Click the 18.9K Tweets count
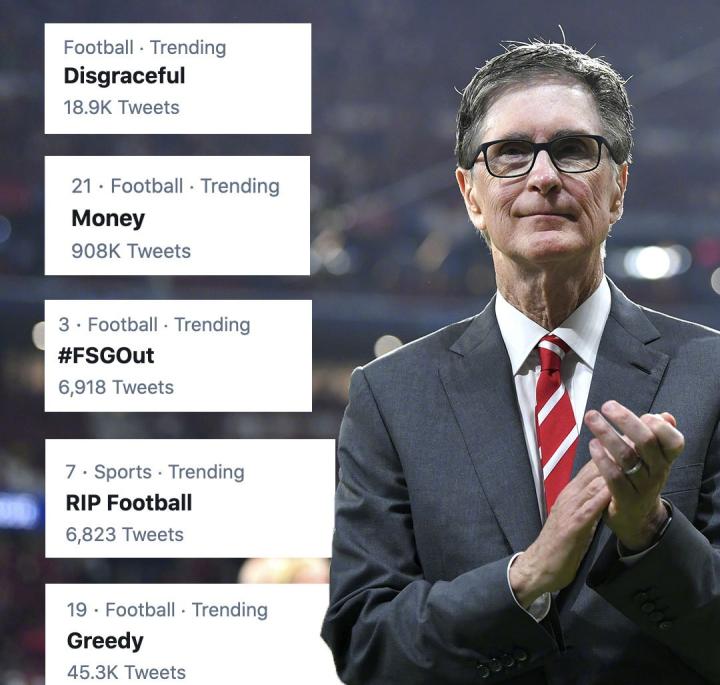The height and width of the screenshot is (685, 720). point(121,107)
